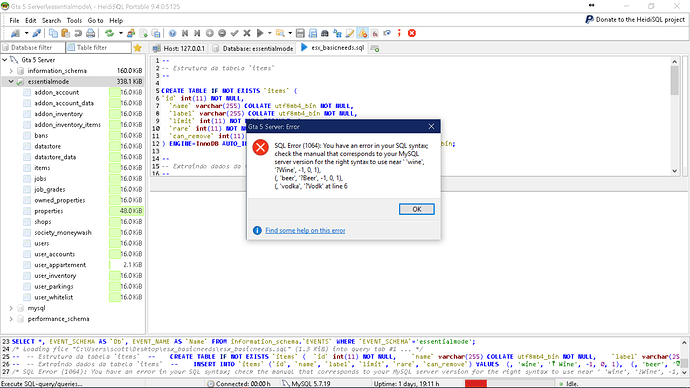Viewport: 690px width, 388px height.
Task: Click the Save as snippet icon
Action: (x=312, y=33)
